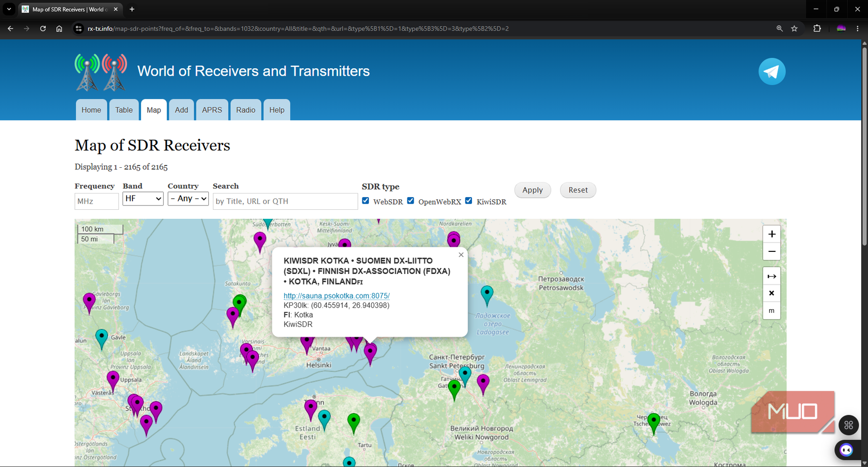This screenshot has width=868, height=467.
Task: Open the tab search dropdown arrow
Action: point(9,9)
